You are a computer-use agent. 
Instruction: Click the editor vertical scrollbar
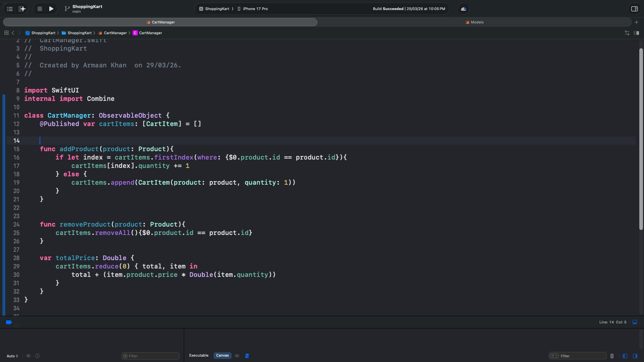[641, 139]
